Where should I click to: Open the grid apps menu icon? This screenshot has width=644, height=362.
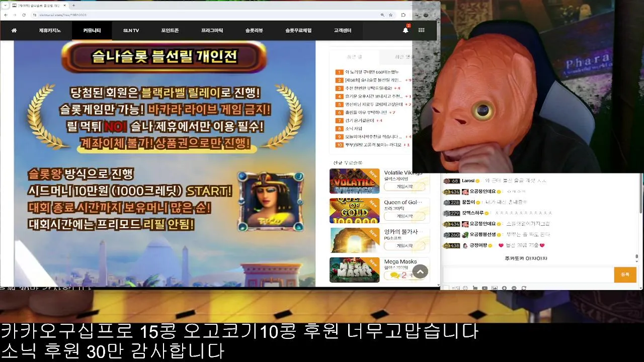point(421,30)
